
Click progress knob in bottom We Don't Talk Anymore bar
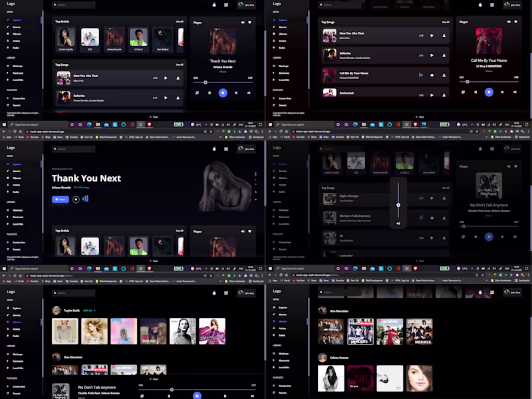pyautogui.click(x=172, y=390)
